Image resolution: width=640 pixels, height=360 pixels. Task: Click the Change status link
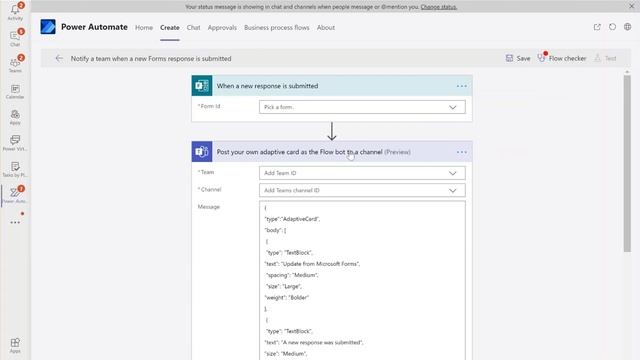point(439,7)
